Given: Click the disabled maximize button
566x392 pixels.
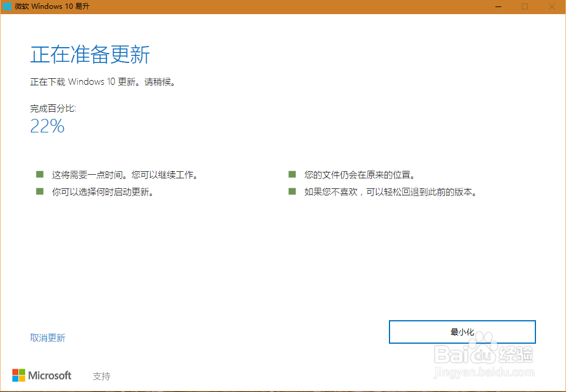Looking at the screenshot, I should coord(525,6).
